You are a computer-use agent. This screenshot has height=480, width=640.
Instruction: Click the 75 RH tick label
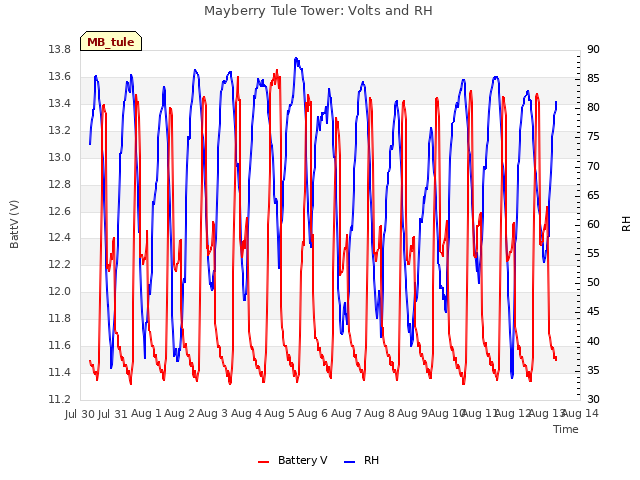[593, 137]
